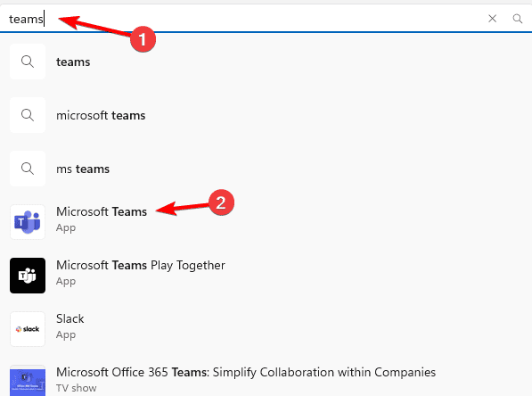This screenshot has height=396, width=532.
Task: Clear the search box with the X icon
Action: [492, 19]
